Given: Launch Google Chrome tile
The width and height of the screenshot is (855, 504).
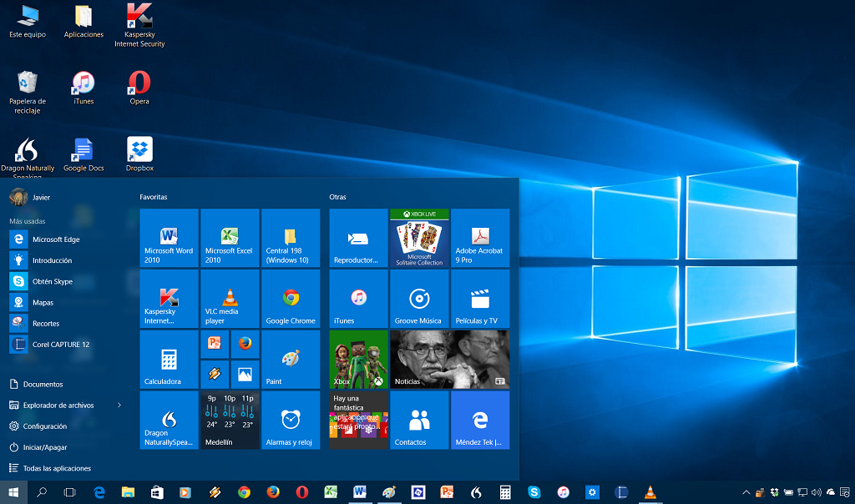Looking at the screenshot, I should (291, 299).
